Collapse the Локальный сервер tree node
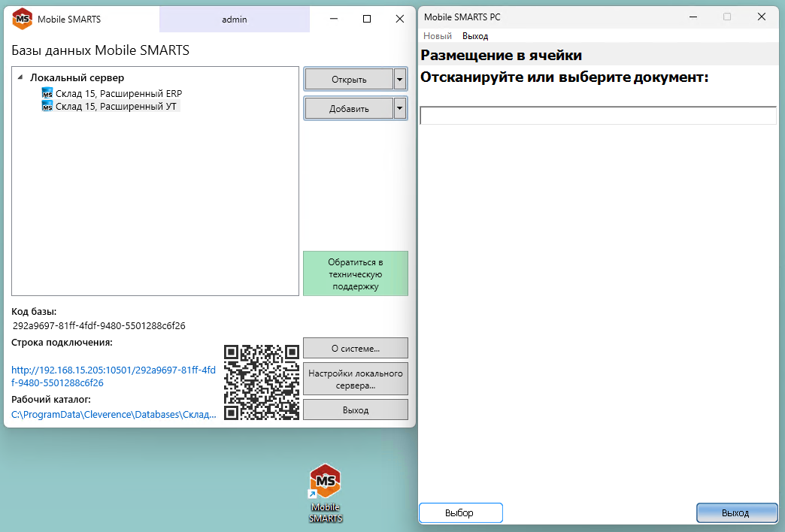785x532 pixels. click(x=20, y=77)
